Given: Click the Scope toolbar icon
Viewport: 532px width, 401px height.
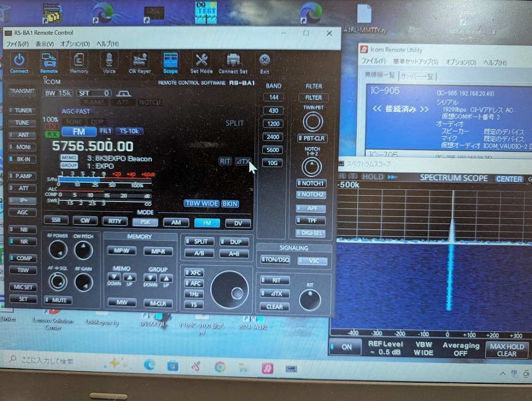Looking at the screenshot, I should (x=170, y=62).
